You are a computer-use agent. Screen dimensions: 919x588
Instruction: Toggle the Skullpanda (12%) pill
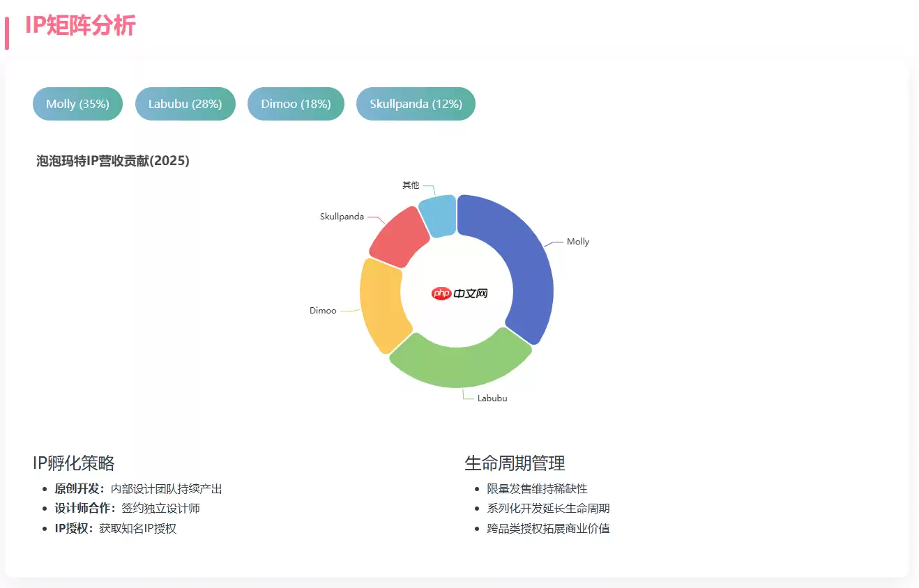click(x=416, y=103)
